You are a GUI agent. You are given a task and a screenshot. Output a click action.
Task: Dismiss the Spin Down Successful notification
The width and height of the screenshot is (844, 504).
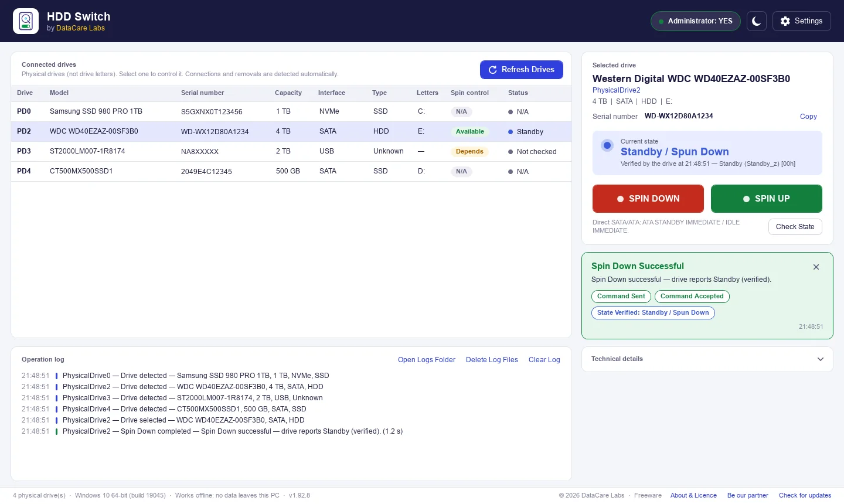816,267
